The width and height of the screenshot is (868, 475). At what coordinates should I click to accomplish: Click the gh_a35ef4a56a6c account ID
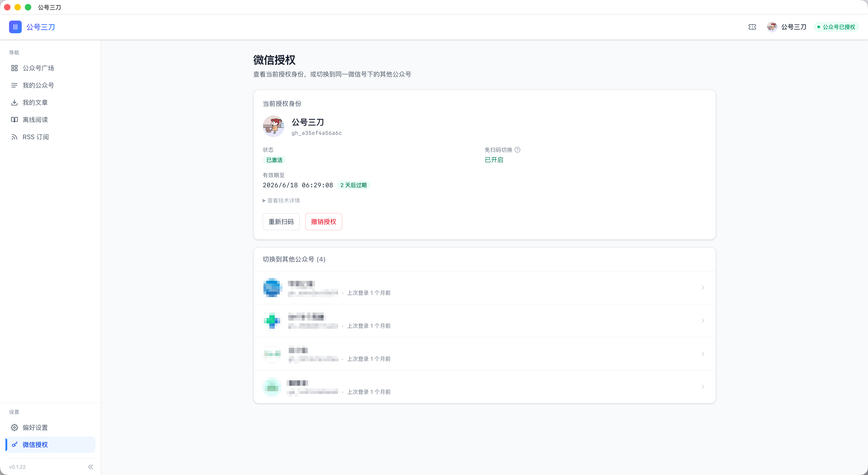(316, 133)
